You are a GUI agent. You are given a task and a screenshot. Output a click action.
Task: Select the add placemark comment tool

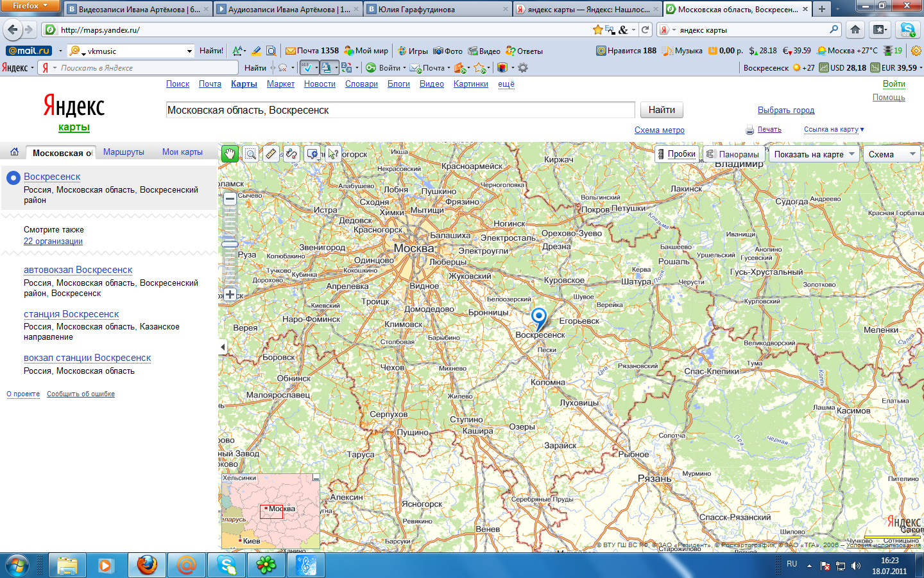[312, 153]
